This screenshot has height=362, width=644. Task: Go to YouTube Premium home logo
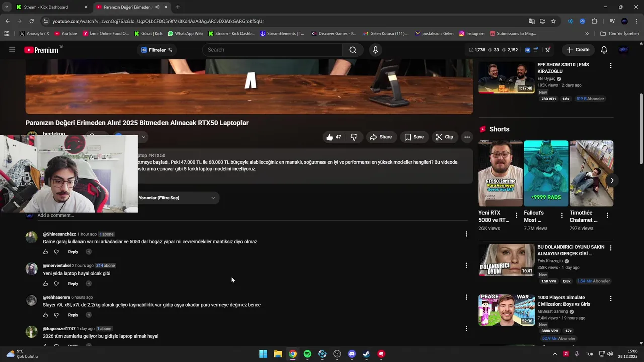41,50
